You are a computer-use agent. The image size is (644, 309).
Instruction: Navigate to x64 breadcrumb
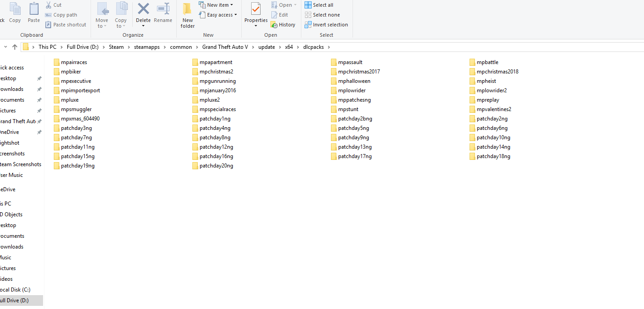(x=289, y=47)
